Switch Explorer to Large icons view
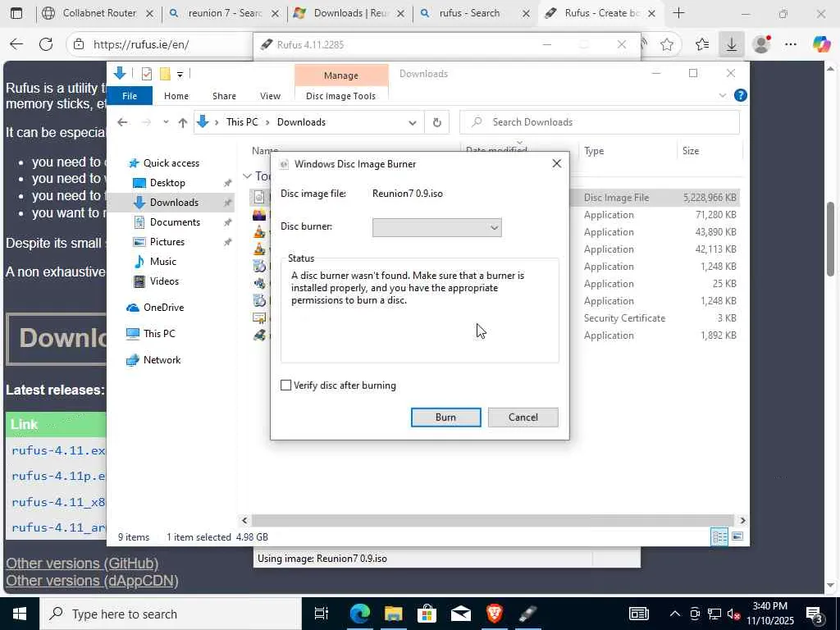Viewport: 840px width, 630px height. (x=737, y=536)
